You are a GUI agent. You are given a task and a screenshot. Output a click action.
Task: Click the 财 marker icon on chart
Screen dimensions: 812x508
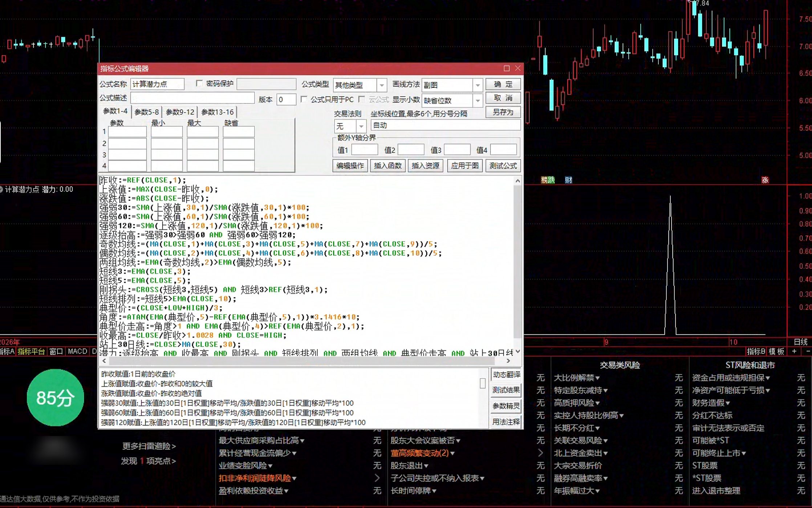click(x=568, y=180)
